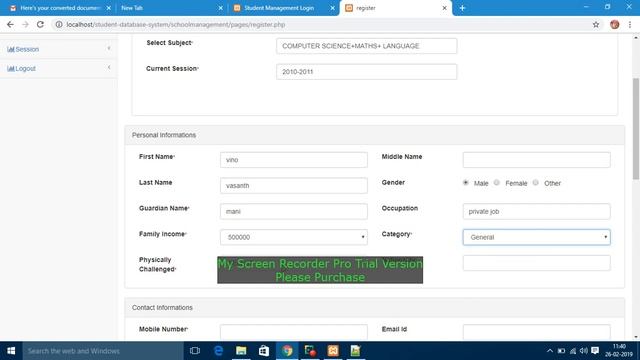
Task: Focus the Middle Name field
Action: click(536, 160)
